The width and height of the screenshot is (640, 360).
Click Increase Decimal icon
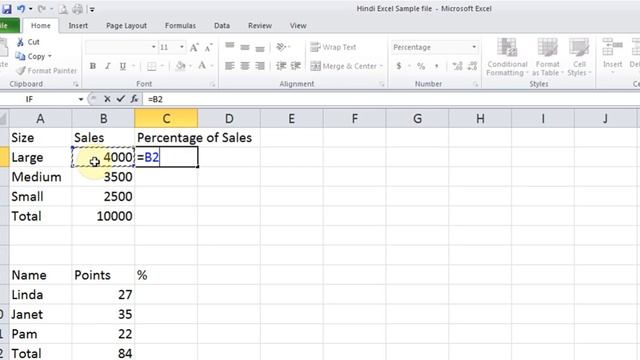click(458, 66)
